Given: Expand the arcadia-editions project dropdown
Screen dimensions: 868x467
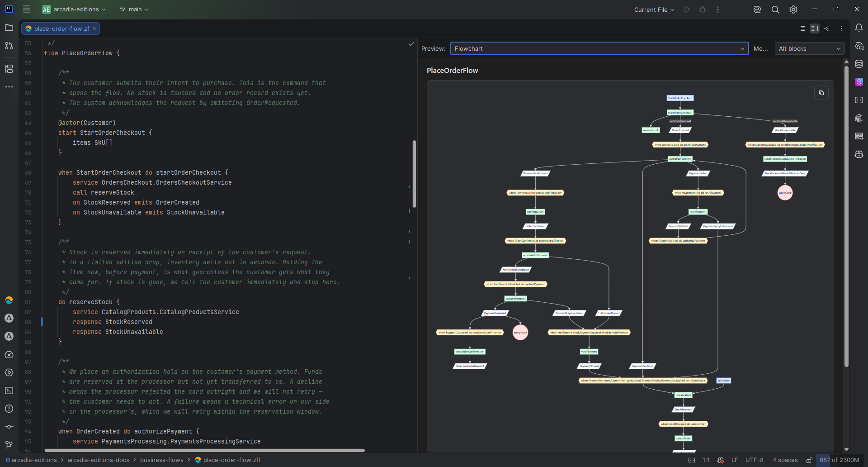Looking at the screenshot, I should [x=74, y=10].
